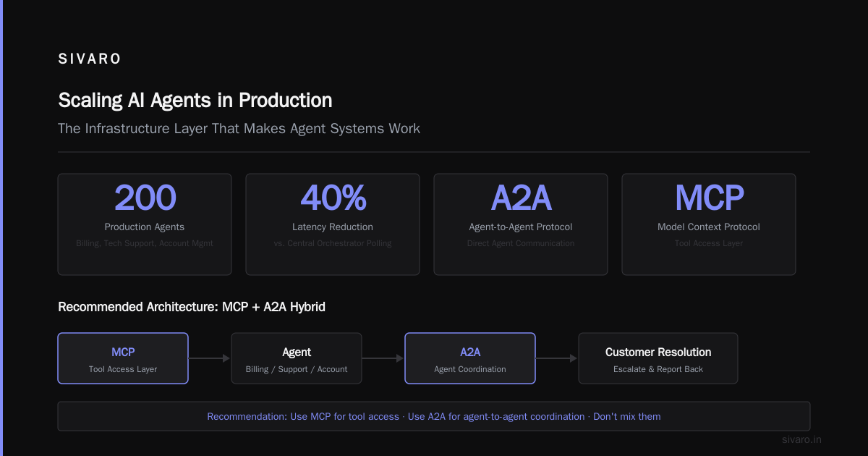The width and height of the screenshot is (868, 456).
Task: Click "Escalate & Report Back" text
Action: [x=658, y=369]
